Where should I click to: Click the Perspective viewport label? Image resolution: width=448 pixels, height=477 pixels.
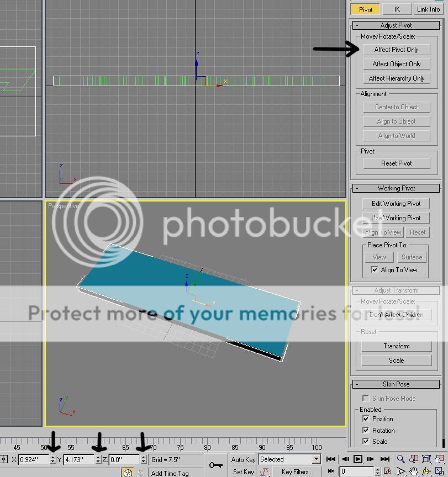click(x=64, y=206)
